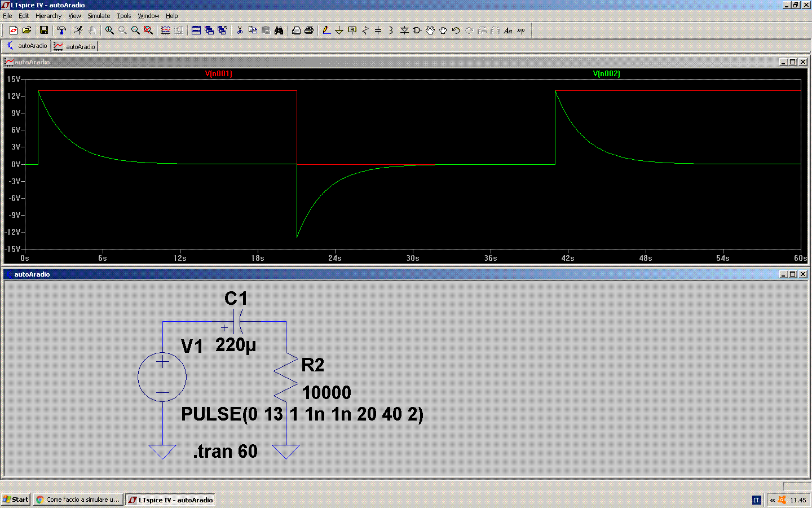The image size is (812, 508).
Task: Choose the SPICE directive .op tool
Action: 521,30
